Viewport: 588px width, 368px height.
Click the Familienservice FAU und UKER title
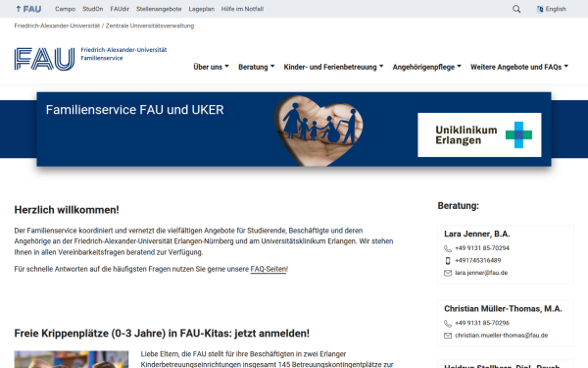[x=134, y=110]
